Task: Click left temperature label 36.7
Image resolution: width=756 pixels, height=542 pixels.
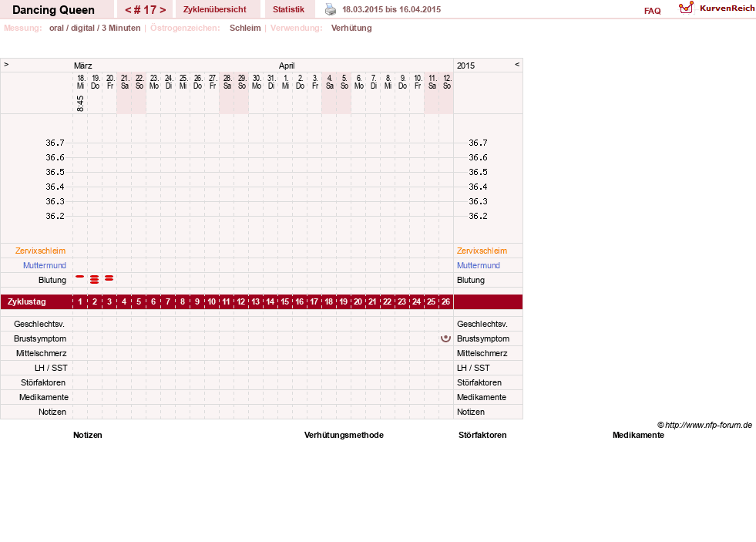Action: pos(55,143)
